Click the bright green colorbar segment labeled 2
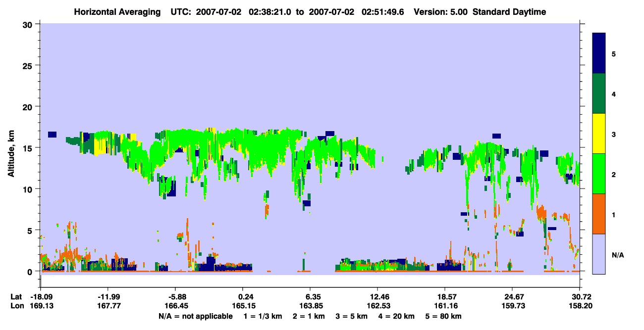 (599, 174)
